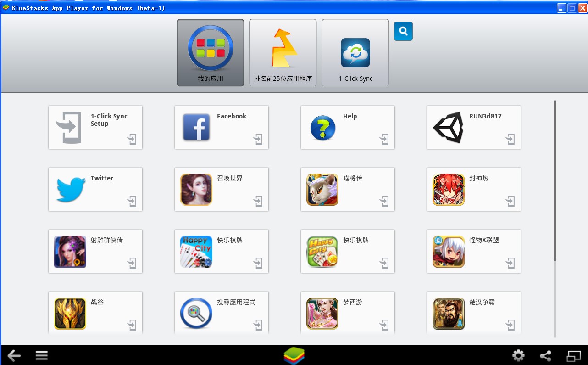The height and width of the screenshot is (365, 588).
Task: Click the "楚汉争霸" app label
Action: (x=482, y=302)
